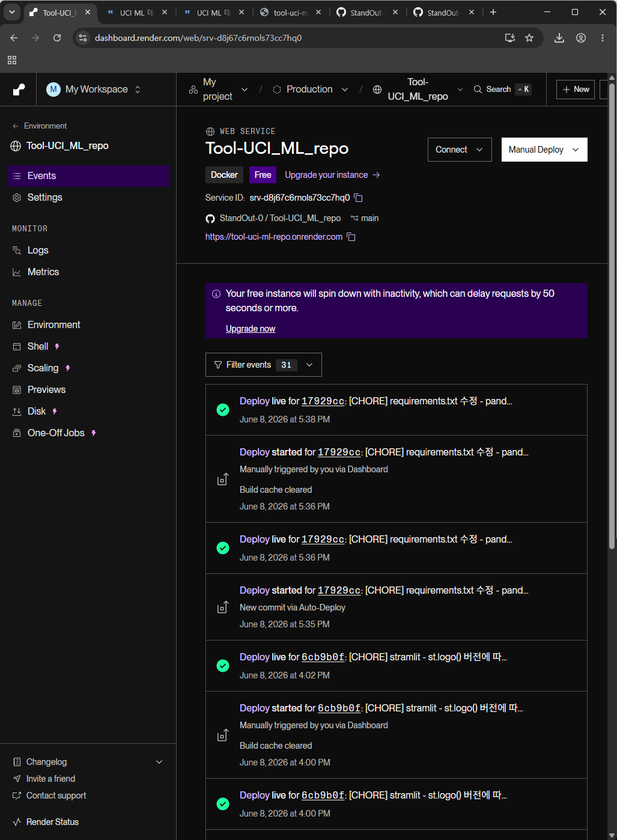Open the tool-uci-ml-repo.onrender.com link

tap(274, 237)
